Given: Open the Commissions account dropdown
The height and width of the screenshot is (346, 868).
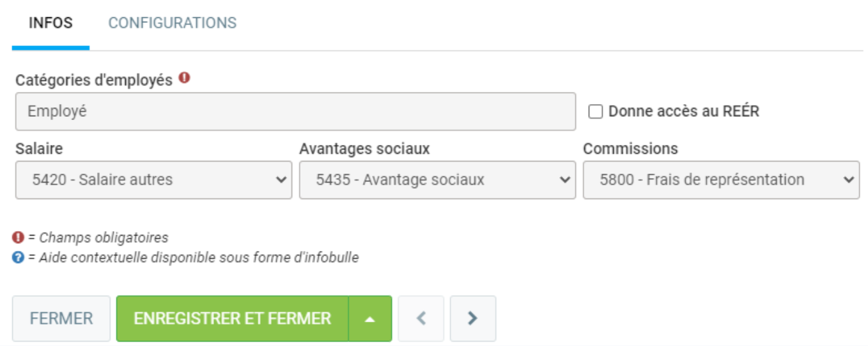Looking at the screenshot, I should tap(721, 180).
